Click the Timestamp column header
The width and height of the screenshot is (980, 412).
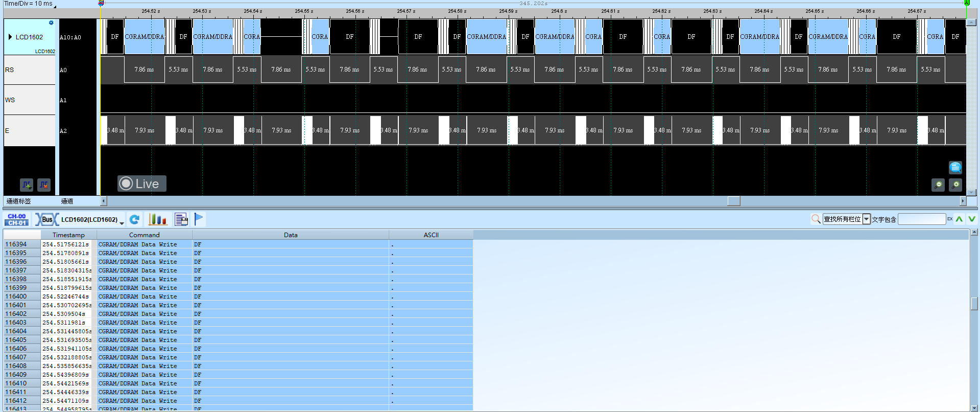coord(68,235)
